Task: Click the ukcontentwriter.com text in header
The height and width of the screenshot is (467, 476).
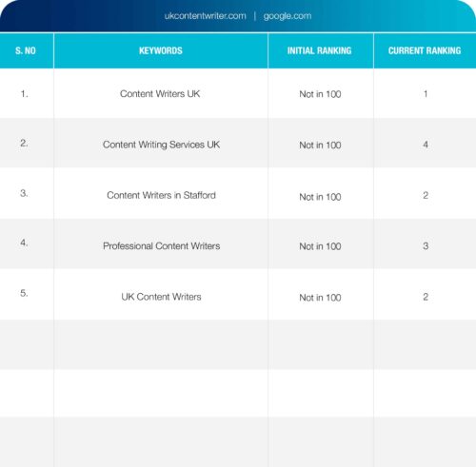Action: coord(205,16)
